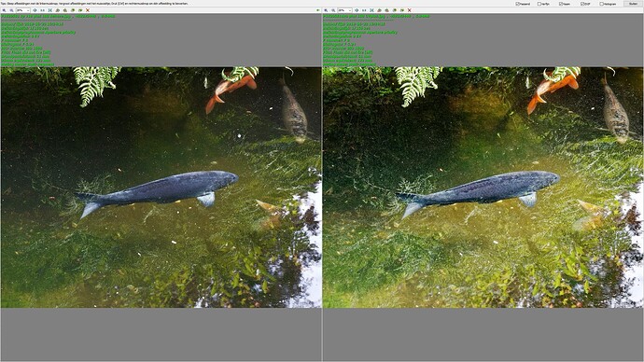The width and height of the screenshot is (644, 362).
Task: Click the ninth toolbar icon in right panel
Action: pos(395,10)
